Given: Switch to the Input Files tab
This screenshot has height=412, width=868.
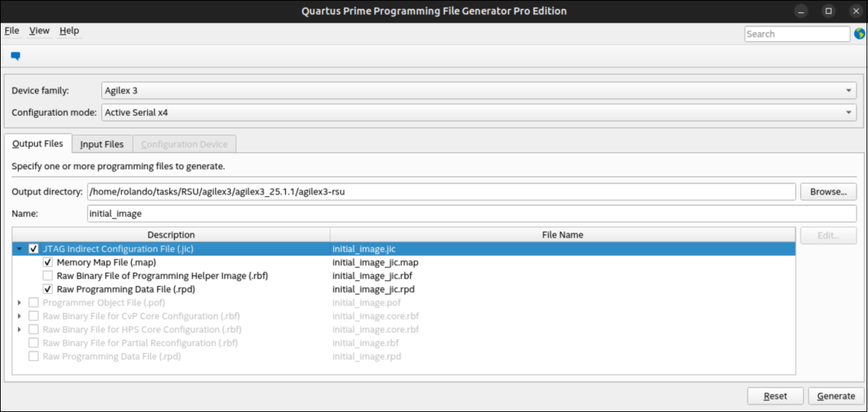Looking at the screenshot, I should 102,144.
